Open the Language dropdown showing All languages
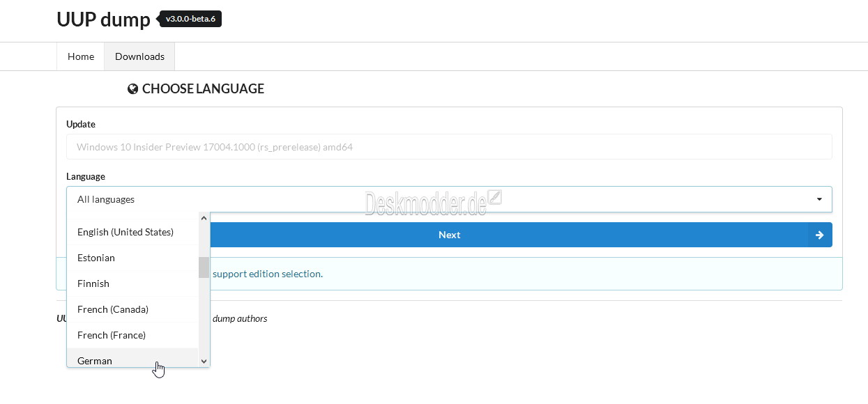Screen dimensions: 868x404 449,199
